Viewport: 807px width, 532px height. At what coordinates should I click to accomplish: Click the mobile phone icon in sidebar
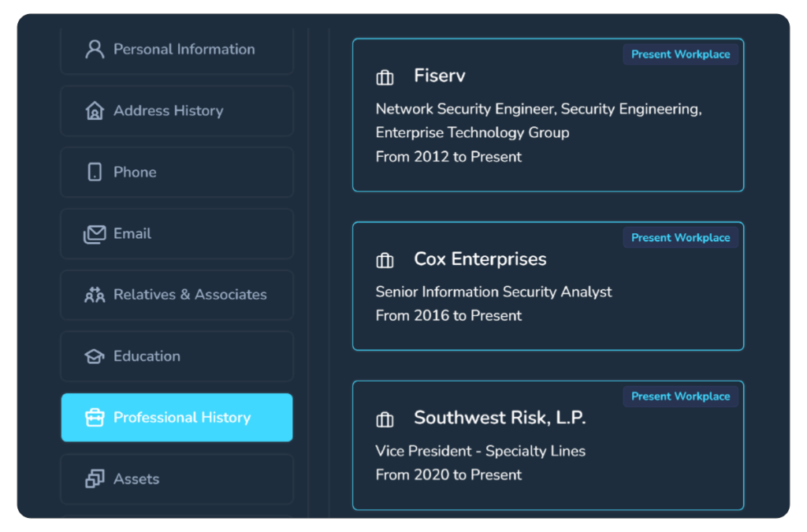(x=95, y=172)
